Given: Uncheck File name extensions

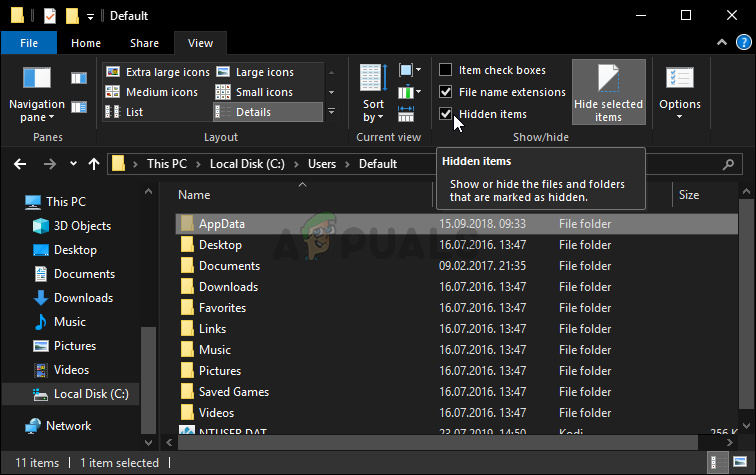Looking at the screenshot, I should pyautogui.click(x=446, y=92).
